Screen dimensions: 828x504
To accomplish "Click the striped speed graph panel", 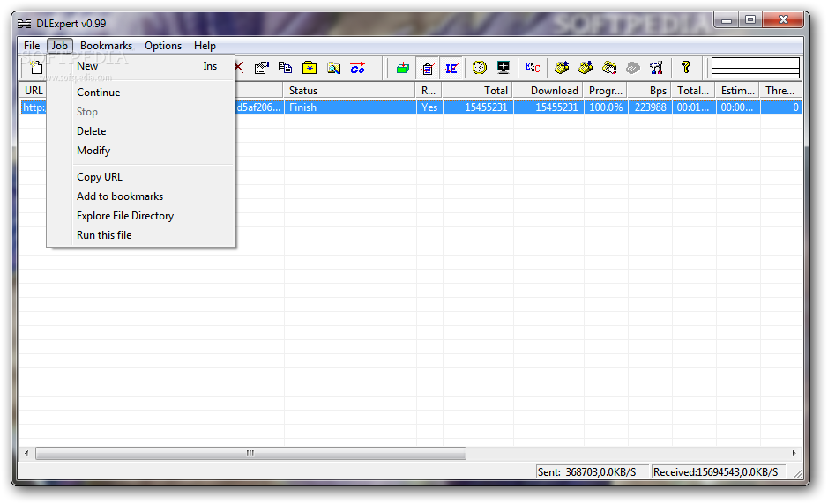I will (755, 68).
